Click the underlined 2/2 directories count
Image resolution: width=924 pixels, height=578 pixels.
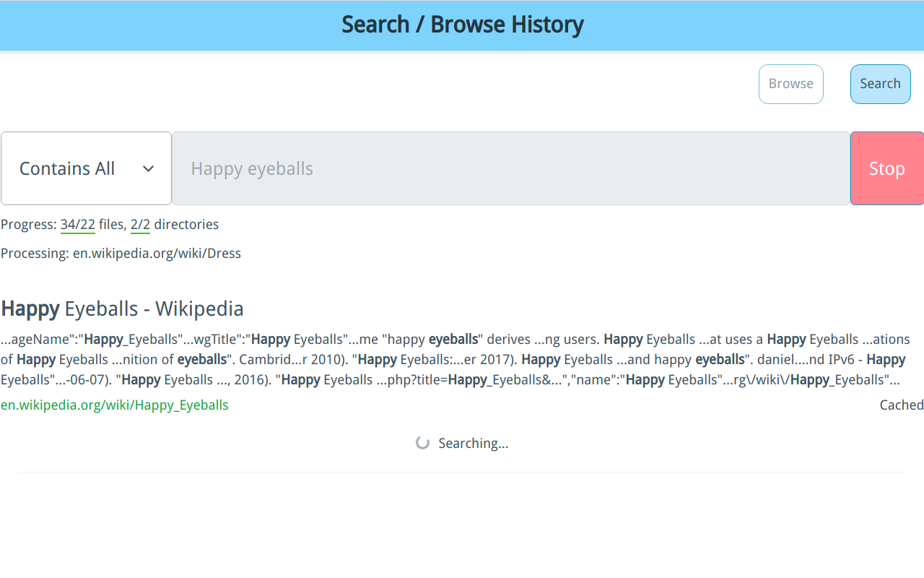pos(140,225)
